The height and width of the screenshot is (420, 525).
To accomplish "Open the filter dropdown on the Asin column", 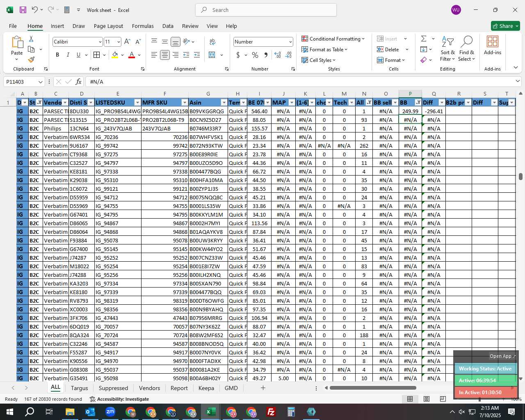I will click(x=224, y=103).
